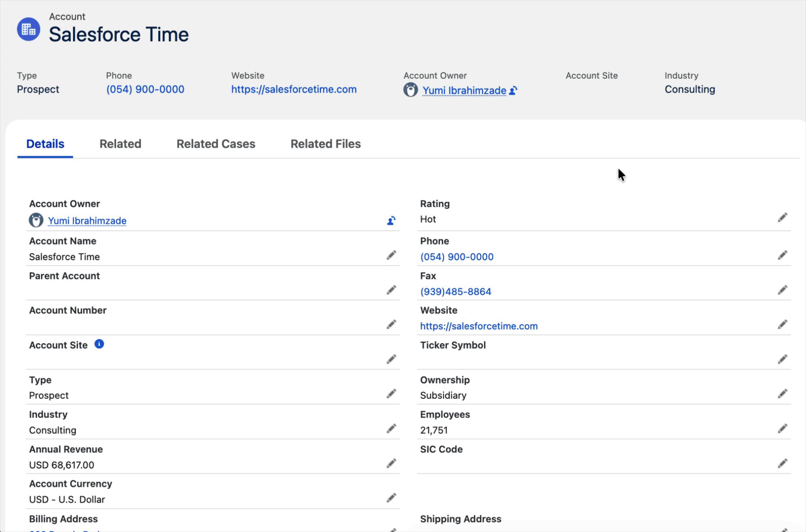Image resolution: width=806 pixels, height=532 pixels.
Task: Edit the Ownership field pencil icon
Action: coord(782,394)
